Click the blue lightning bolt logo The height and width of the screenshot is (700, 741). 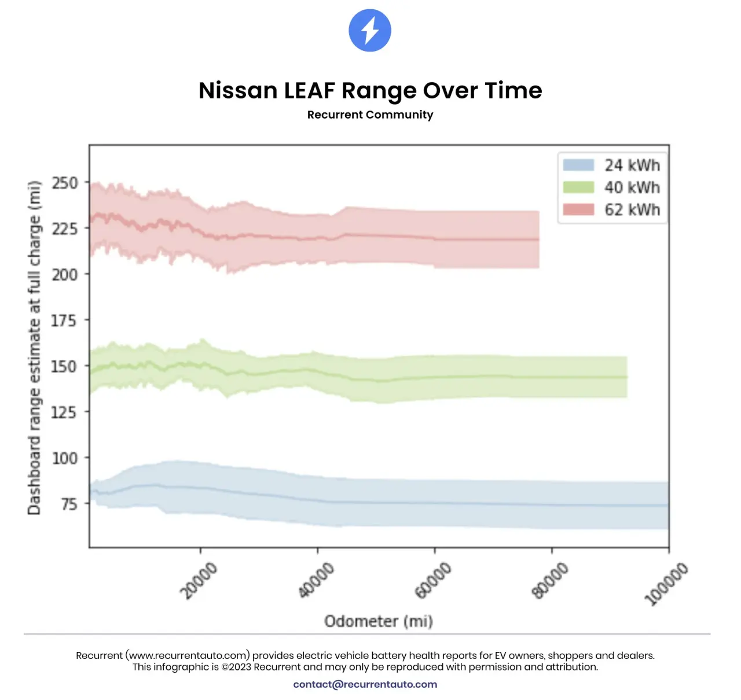[x=370, y=31]
